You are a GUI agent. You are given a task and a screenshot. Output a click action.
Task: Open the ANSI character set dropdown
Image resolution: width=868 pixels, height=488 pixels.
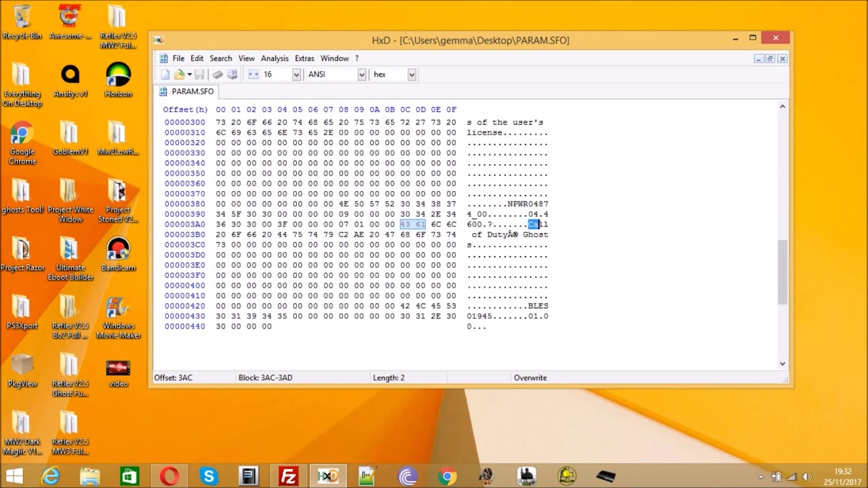point(361,75)
